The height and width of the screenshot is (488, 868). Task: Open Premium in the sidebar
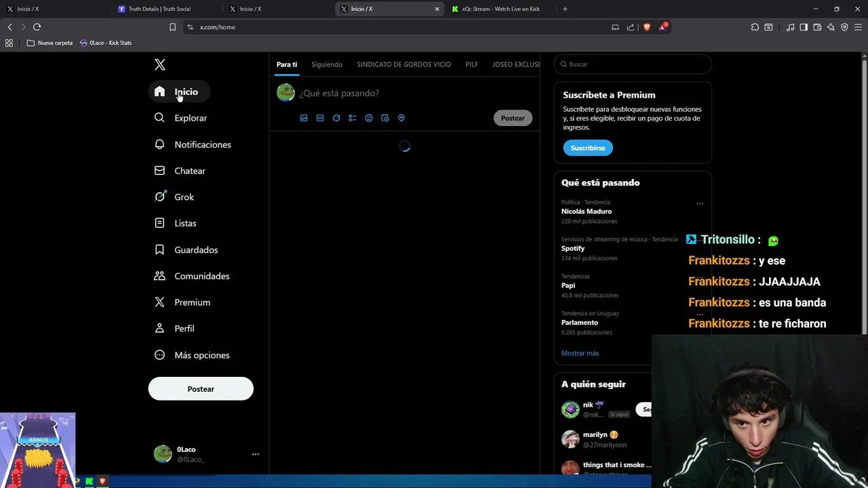tap(182, 302)
